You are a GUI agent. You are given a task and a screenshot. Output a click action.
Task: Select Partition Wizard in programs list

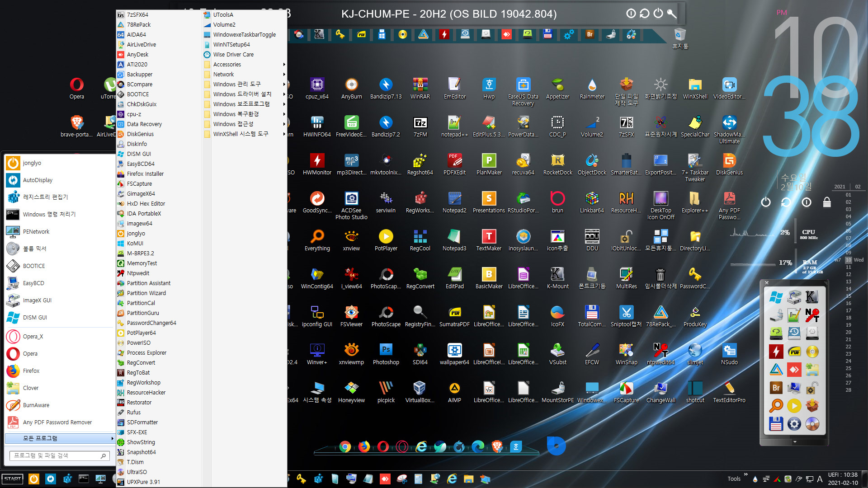[x=159, y=293]
